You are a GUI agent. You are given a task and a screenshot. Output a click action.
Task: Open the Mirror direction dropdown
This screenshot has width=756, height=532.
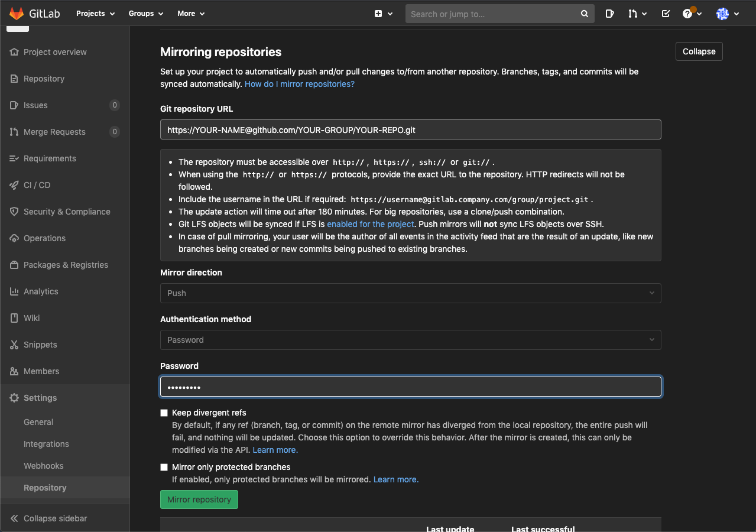click(x=410, y=293)
